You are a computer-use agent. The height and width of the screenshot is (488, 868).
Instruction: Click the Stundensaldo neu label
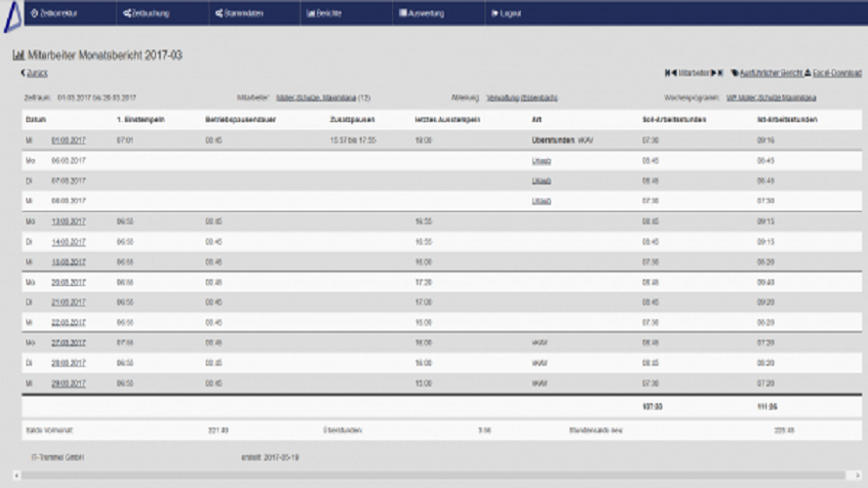(596, 430)
